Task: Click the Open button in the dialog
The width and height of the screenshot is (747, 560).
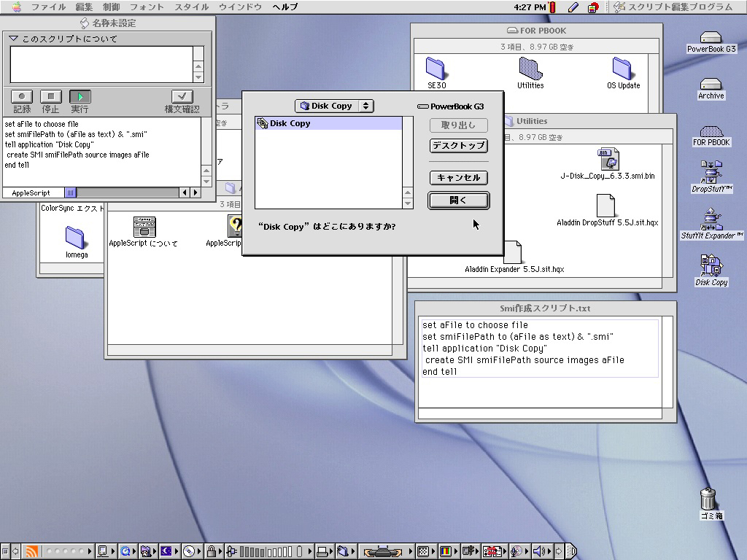Action: 459,201
